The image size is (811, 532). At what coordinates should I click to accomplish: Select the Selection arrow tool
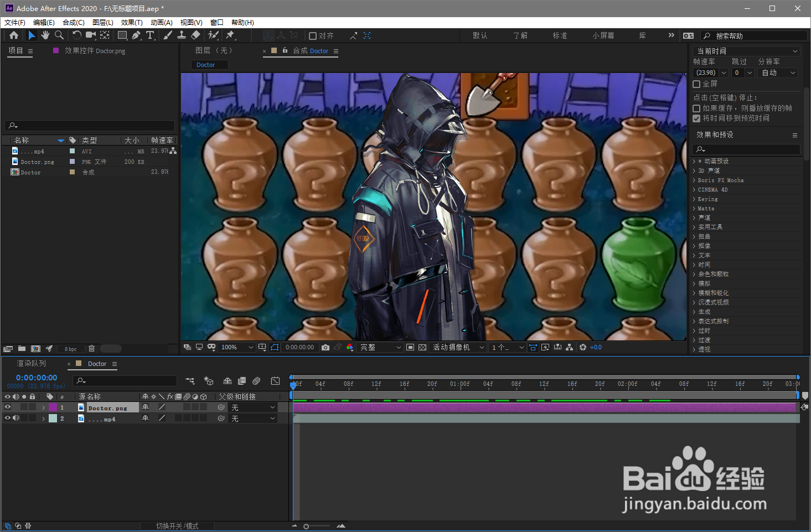click(32, 35)
